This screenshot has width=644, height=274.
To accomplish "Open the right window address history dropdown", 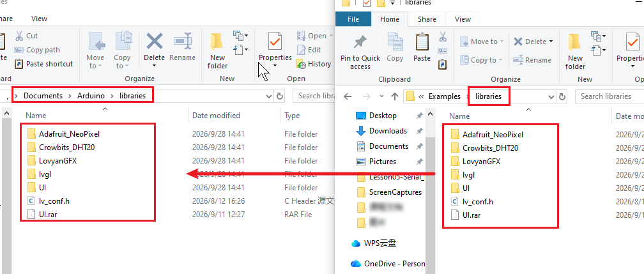I will [551, 97].
